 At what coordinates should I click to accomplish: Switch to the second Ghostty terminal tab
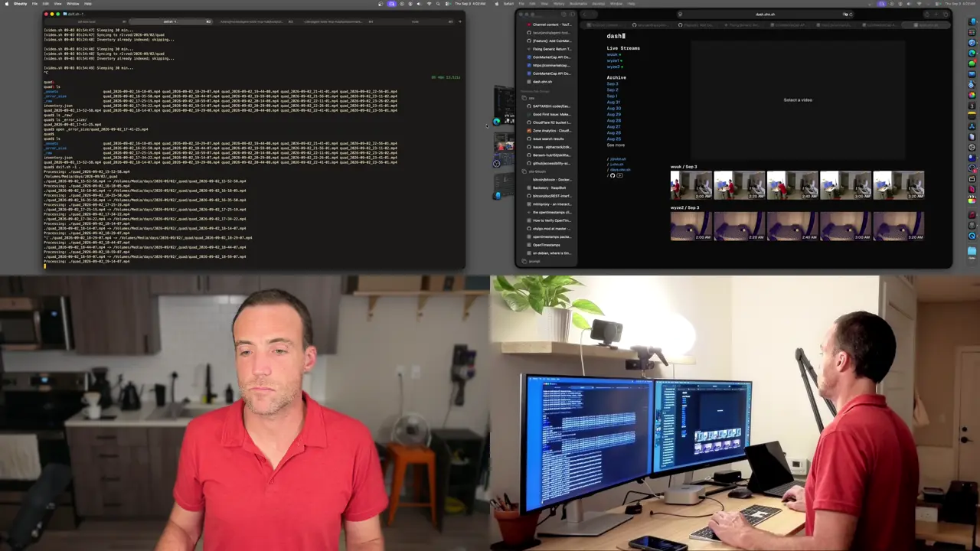170,21
